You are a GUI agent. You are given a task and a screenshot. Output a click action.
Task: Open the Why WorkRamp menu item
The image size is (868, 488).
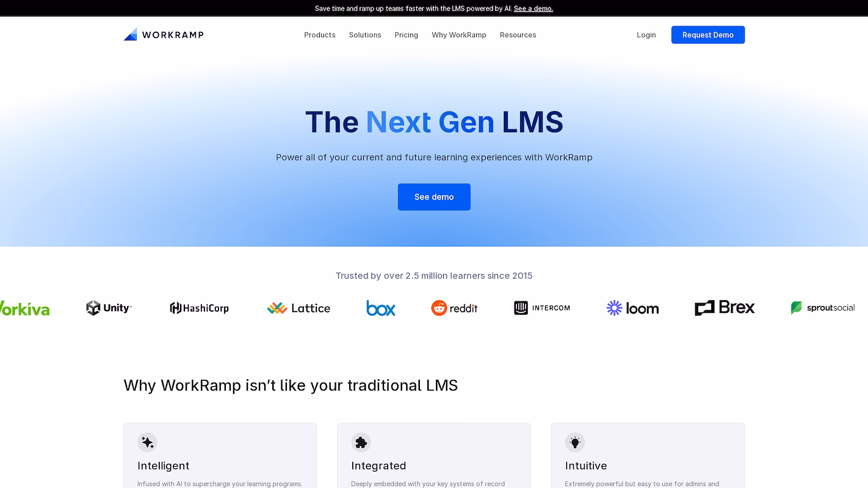click(x=459, y=35)
